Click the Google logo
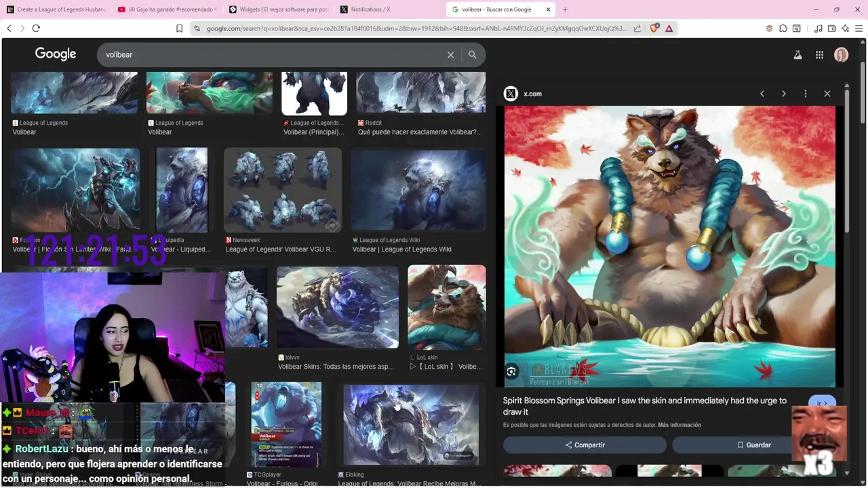Image resolution: width=868 pixels, height=488 pixels. tap(56, 54)
